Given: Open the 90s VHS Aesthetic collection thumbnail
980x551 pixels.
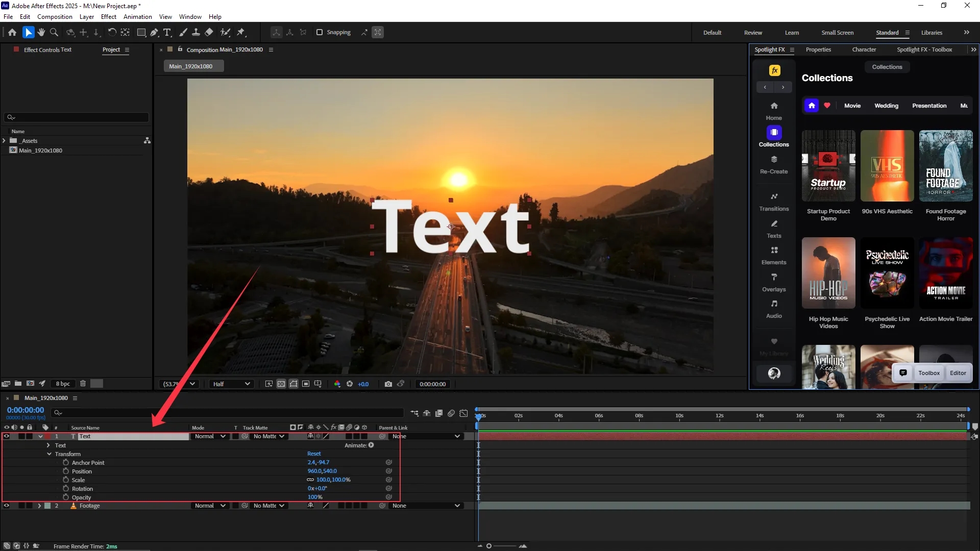Looking at the screenshot, I should 887,166.
